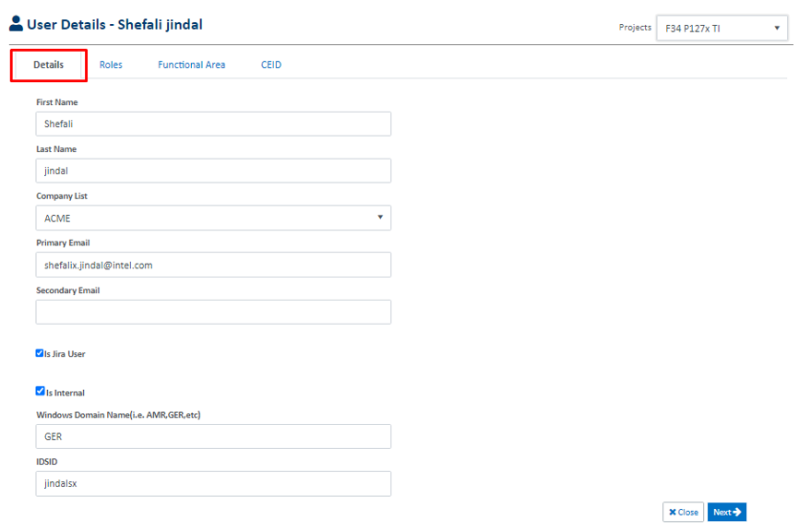This screenshot has height=532, width=799.
Task: Switch to the Functional Area tab
Action: point(191,65)
